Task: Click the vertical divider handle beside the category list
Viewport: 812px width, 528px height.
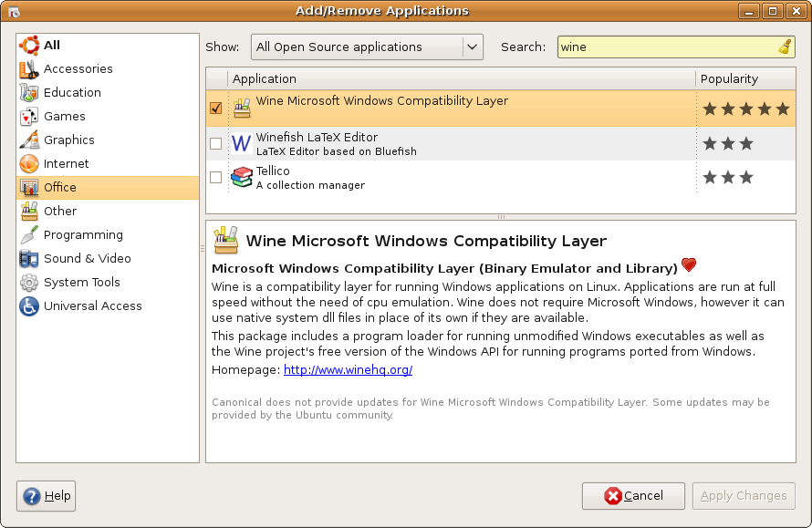Action: (x=203, y=248)
